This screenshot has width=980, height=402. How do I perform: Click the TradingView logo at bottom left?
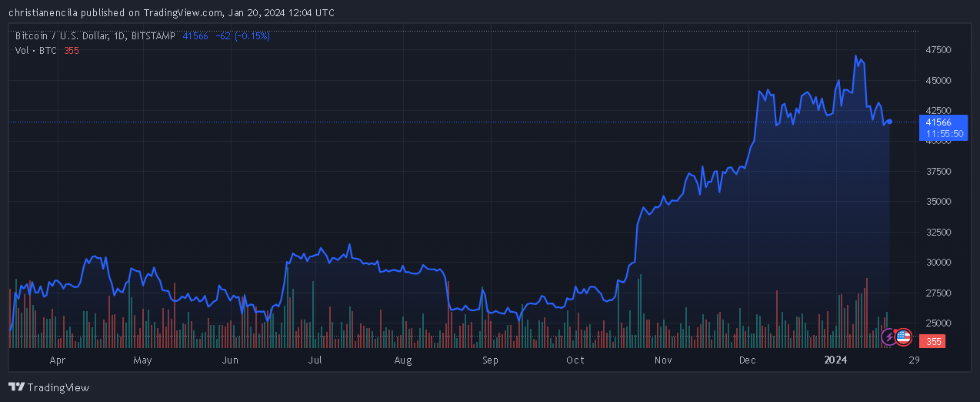(x=48, y=387)
